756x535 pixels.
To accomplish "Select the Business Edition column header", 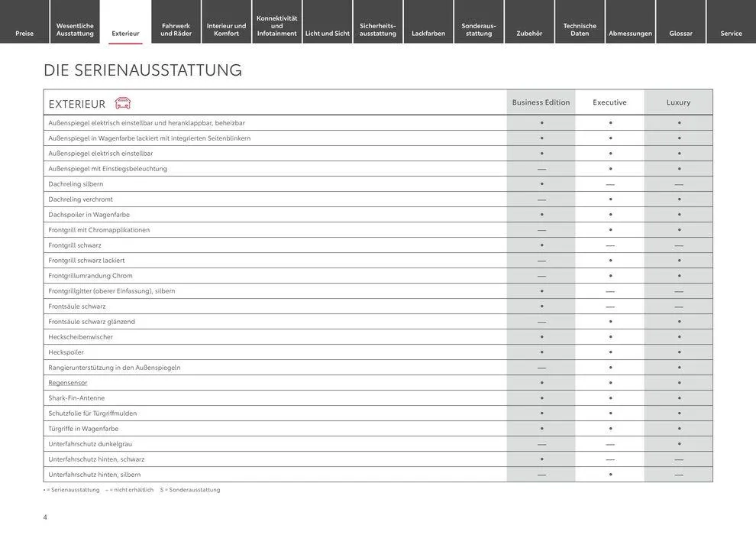I will (x=541, y=102).
